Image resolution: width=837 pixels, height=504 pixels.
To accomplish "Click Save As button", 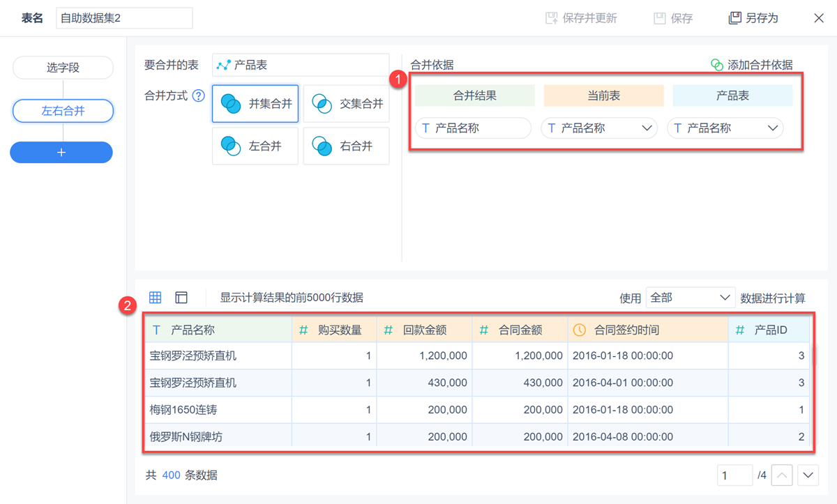I will (753, 18).
